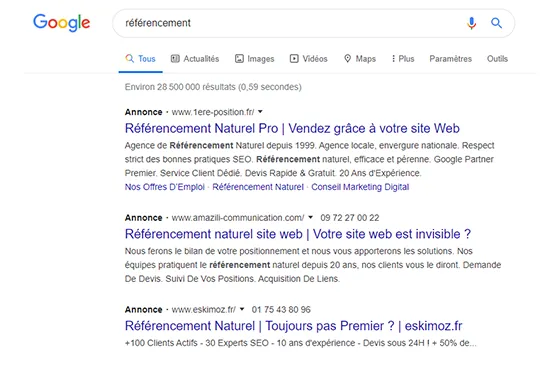Expand the Plus menu

click(403, 59)
